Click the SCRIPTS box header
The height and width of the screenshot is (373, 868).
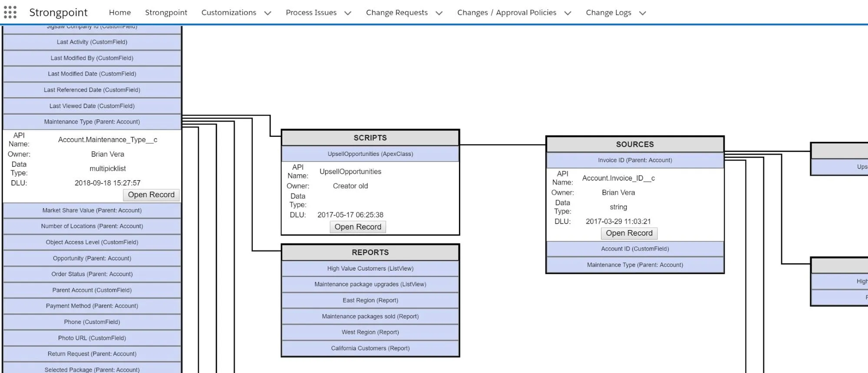coord(370,138)
